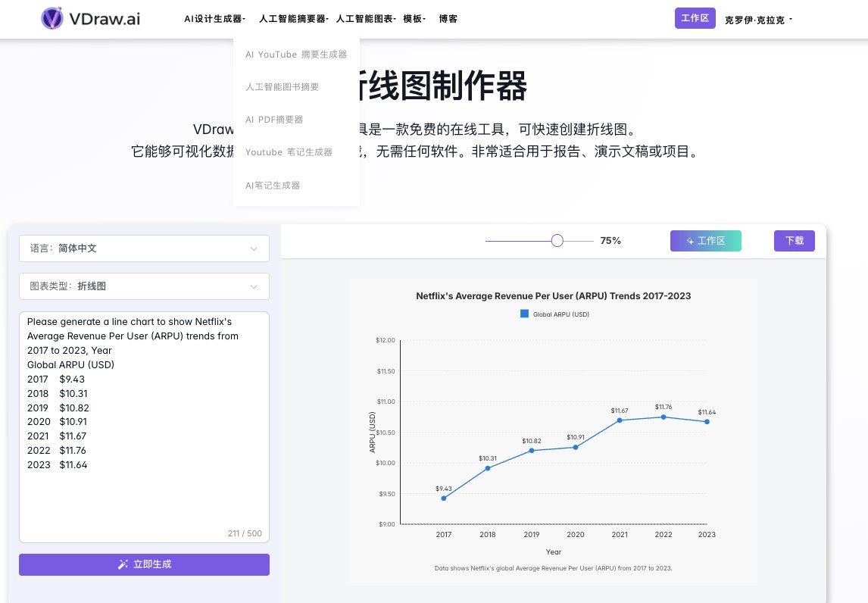This screenshot has width=868, height=603.
Task: Click the 2017 data point $9.43
Action: click(443, 498)
